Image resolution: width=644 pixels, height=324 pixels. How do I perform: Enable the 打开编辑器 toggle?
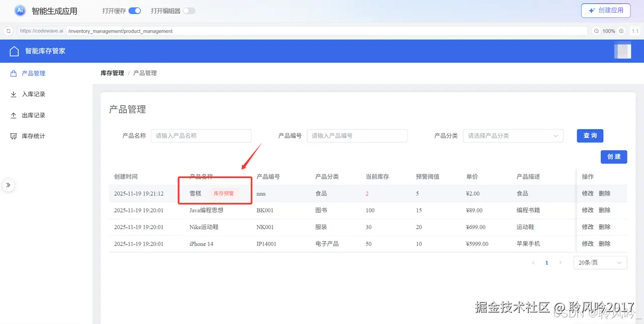tap(189, 10)
